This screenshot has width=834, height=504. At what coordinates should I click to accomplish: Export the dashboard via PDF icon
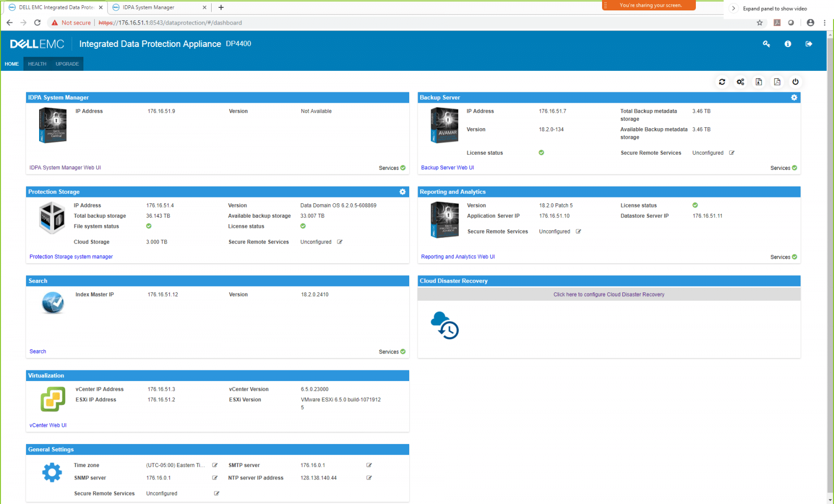[777, 82]
